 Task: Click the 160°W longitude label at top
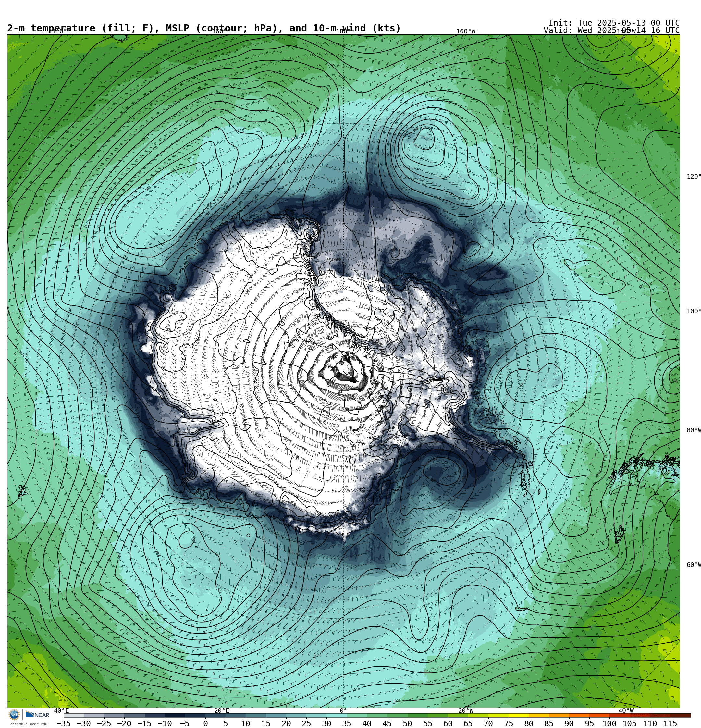click(466, 31)
